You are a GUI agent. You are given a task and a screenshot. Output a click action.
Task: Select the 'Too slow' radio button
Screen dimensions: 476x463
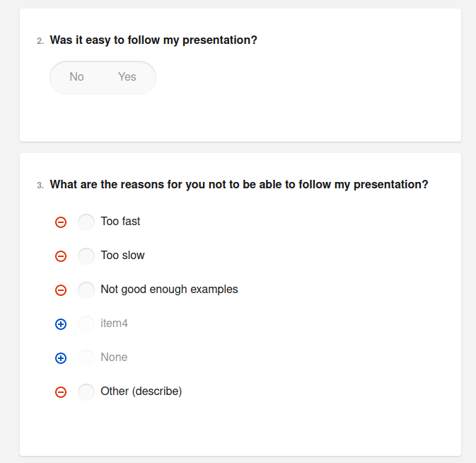point(86,256)
